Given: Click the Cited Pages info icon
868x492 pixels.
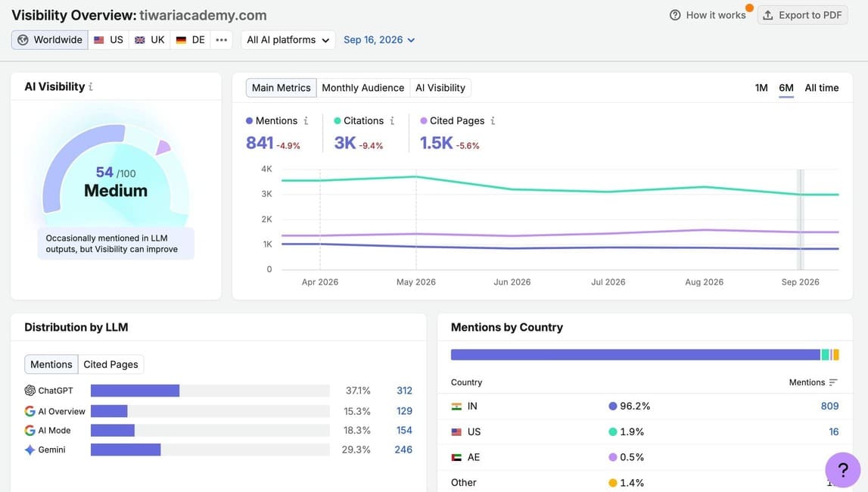Looking at the screenshot, I should [493, 120].
